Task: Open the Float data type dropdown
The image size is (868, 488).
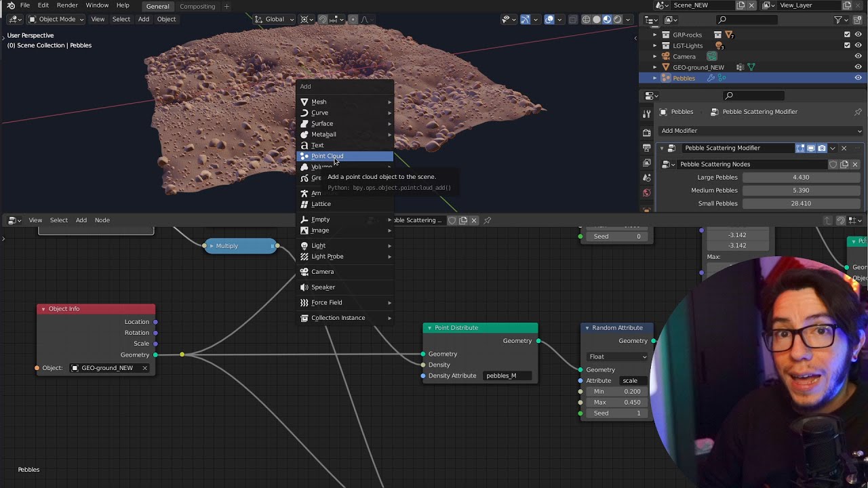Action: (617, 357)
